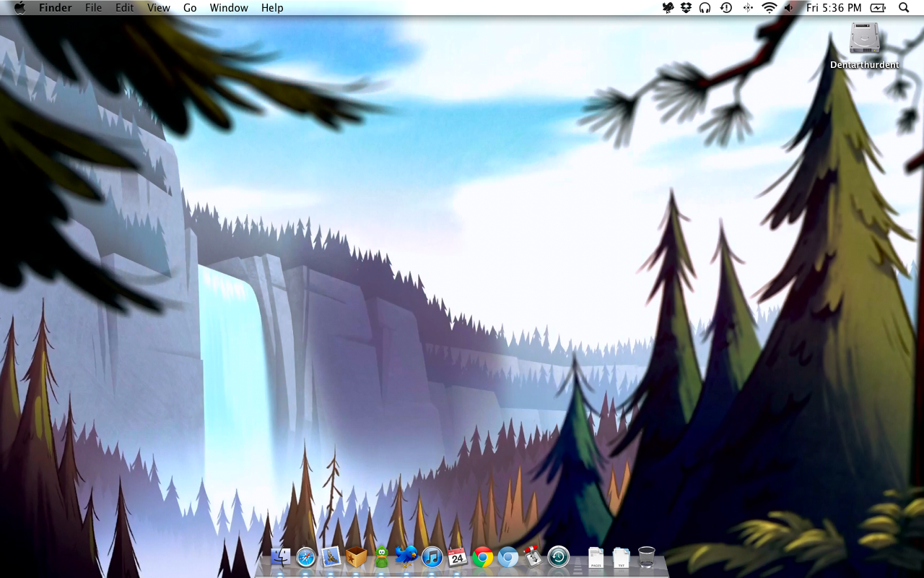
Task: Open the wooden crate app in dock
Action: tap(357, 557)
